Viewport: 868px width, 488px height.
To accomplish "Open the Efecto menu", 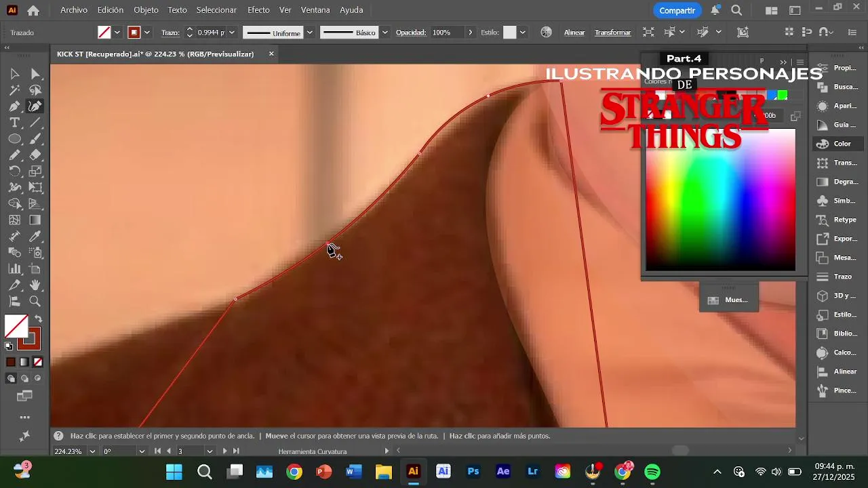I will pyautogui.click(x=258, y=10).
